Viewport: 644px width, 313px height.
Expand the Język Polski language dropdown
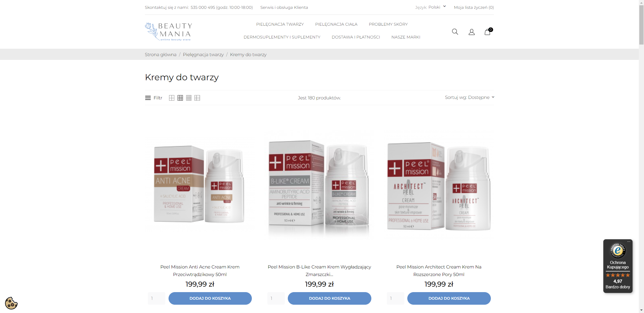[430, 7]
